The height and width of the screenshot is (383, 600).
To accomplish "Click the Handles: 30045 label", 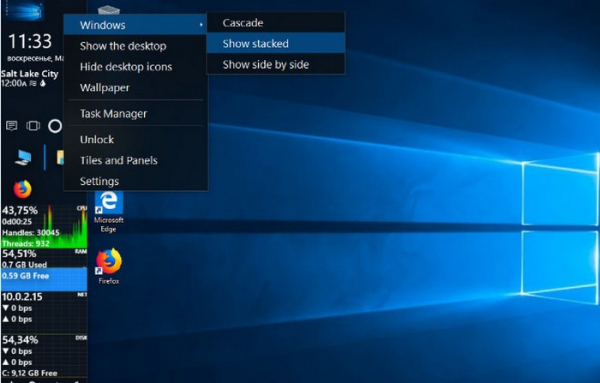I will pyautogui.click(x=31, y=232).
